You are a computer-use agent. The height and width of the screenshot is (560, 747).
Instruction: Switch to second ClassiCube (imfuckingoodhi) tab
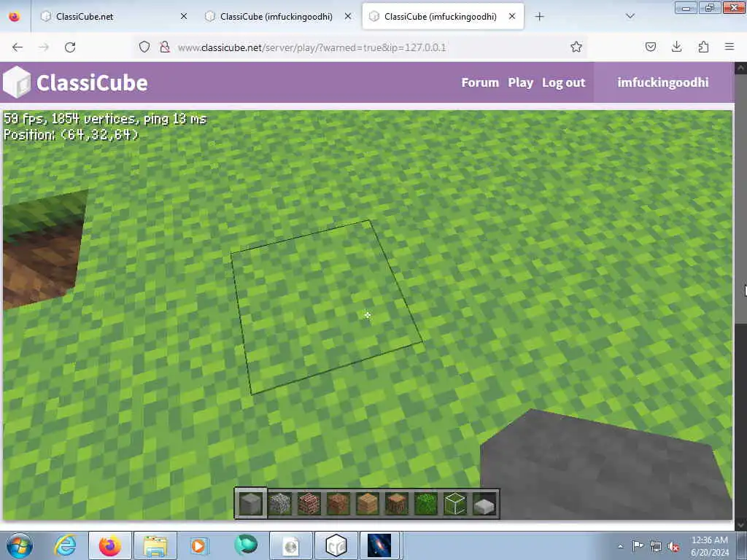pyautogui.click(x=279, y=17)
